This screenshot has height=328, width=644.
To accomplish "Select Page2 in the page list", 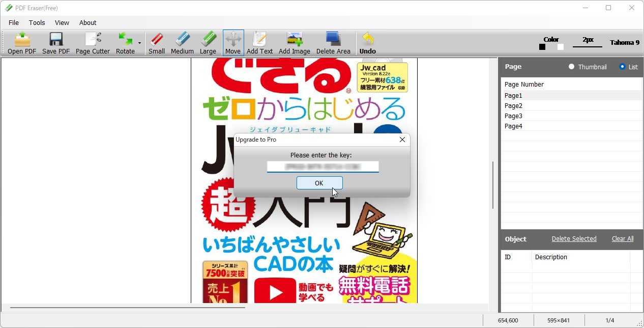I will point(571,105).
